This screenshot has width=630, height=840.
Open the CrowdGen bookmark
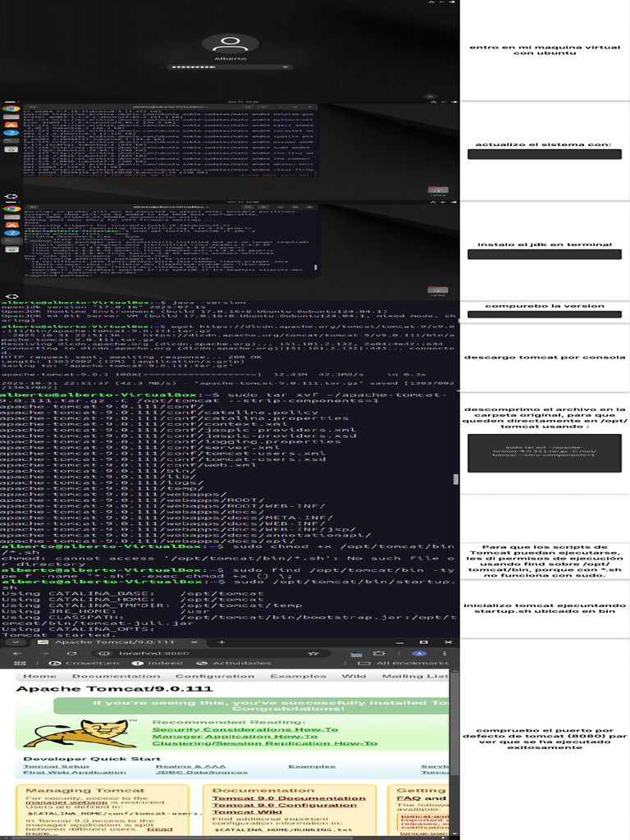pyautogui.click(x=85, y=663)
